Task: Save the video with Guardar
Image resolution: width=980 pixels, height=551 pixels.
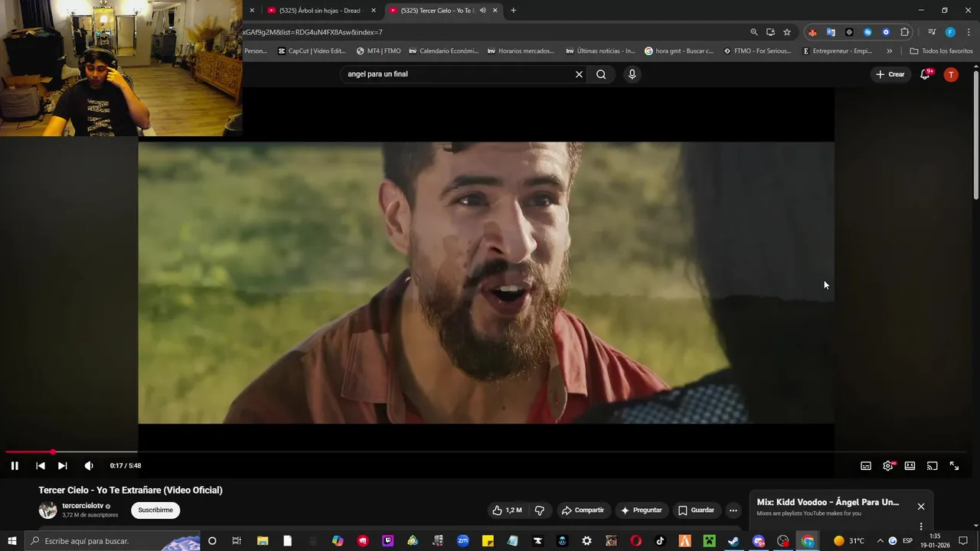Action: 696,510
